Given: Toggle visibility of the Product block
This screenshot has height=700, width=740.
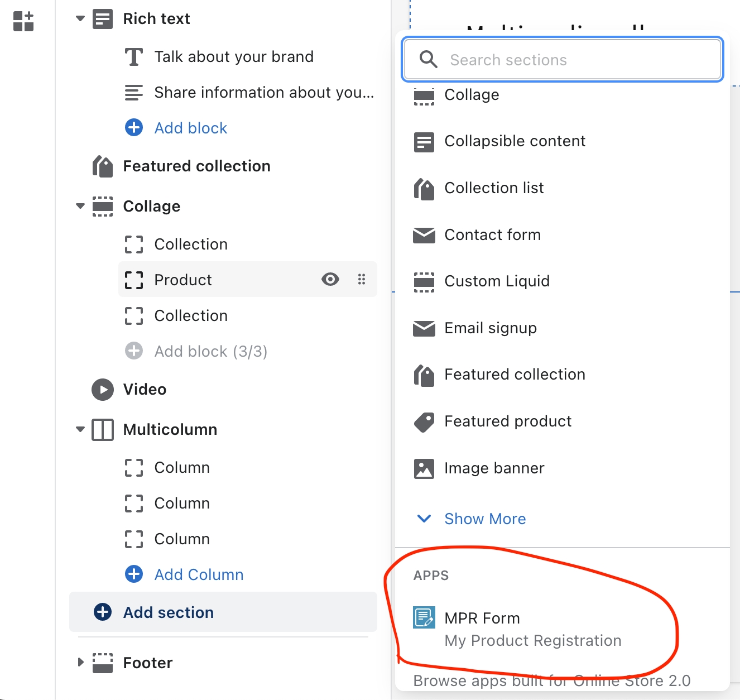Looking at the screenshot, I should click(330, 279).
